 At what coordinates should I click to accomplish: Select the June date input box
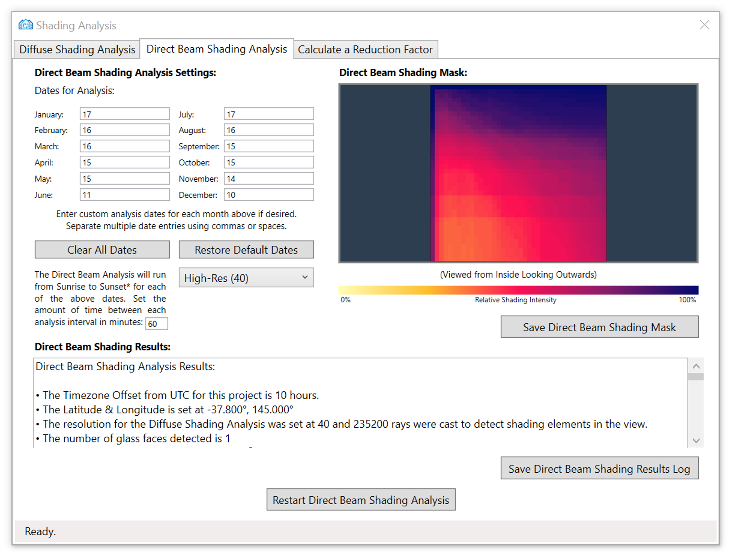[124, 194]
